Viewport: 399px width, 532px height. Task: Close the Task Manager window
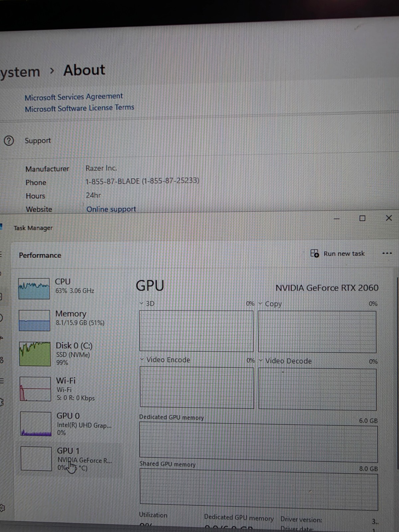tap(389, 218)
